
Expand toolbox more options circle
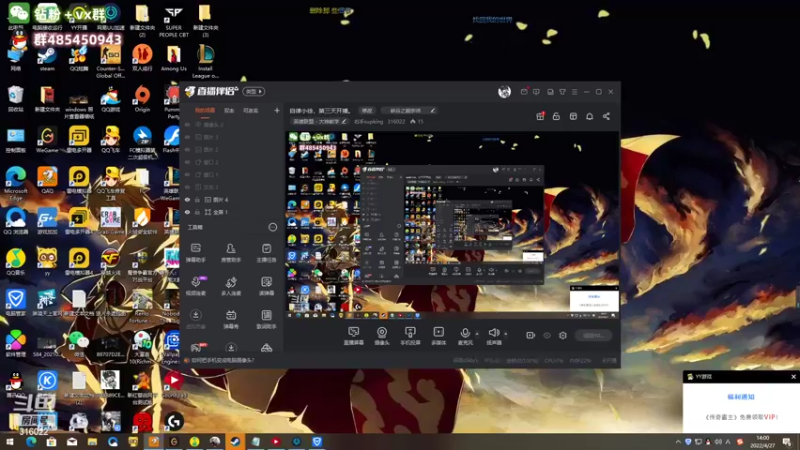pos(273,227)
